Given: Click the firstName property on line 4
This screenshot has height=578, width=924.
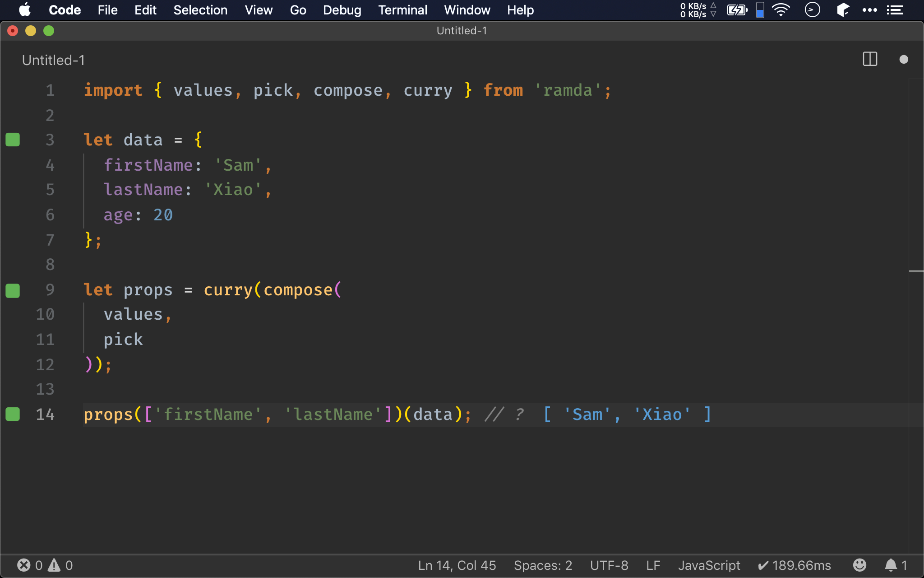Looking at the screenshot, I should point(148,165).
